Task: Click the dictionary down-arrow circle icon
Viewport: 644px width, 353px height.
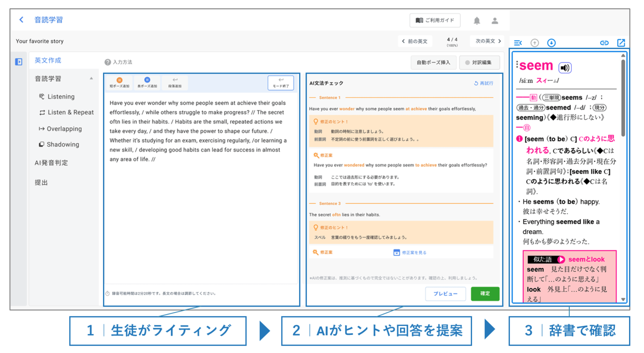Action: click(551, 43)
